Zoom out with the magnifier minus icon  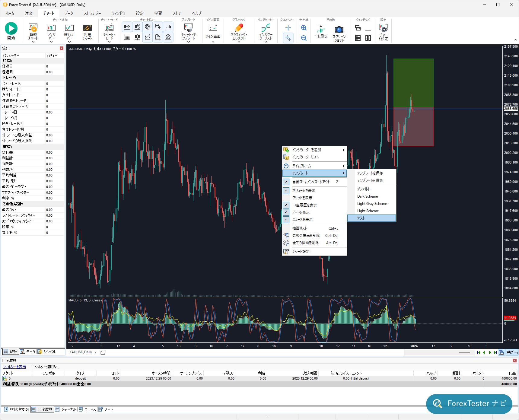pos(304,38)
